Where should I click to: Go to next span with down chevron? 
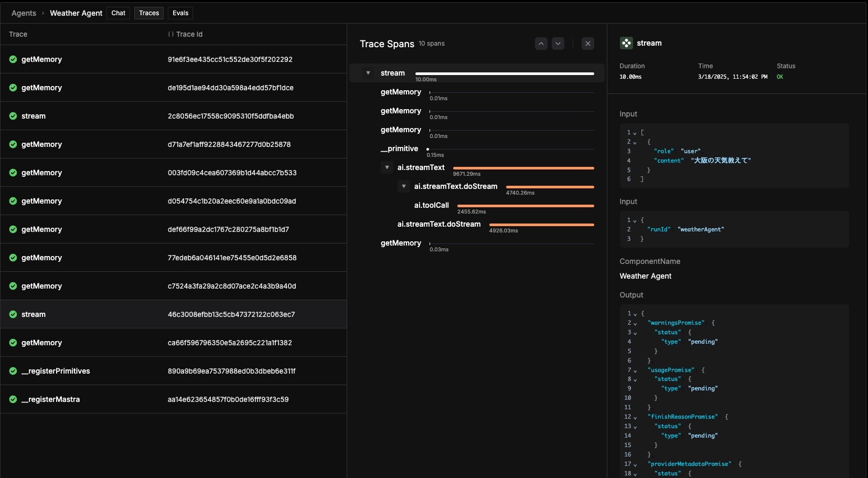pyautogui.click(x=558, y=44)
